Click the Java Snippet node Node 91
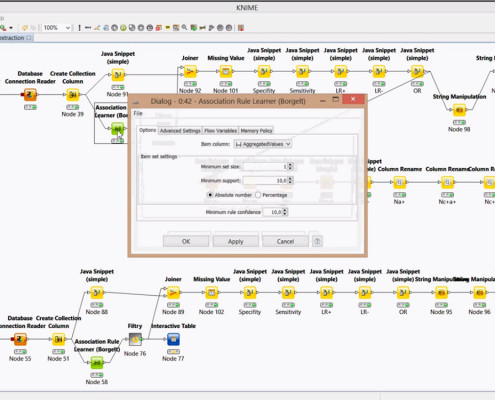The height and width of the screenshot is (400, 495). 118,75
